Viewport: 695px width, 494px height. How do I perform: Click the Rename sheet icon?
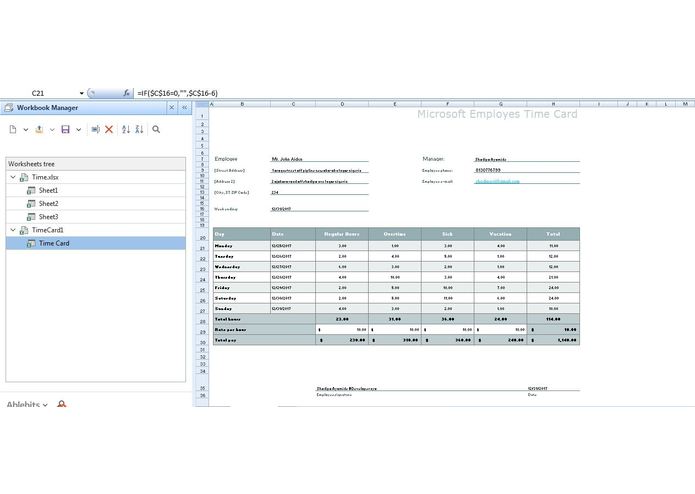point(95,129)
